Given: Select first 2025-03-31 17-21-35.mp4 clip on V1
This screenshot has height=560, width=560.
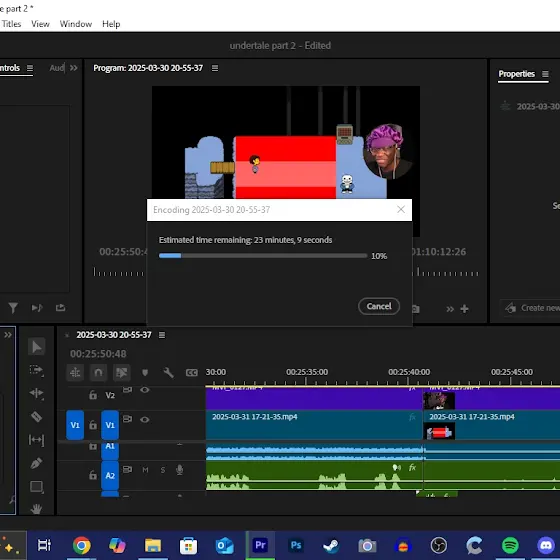Looking at the screenshot, I should point(314,425).
